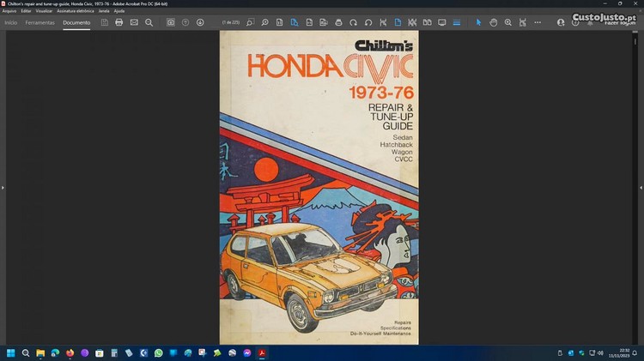Click the page number field

[x=230, y=22]
